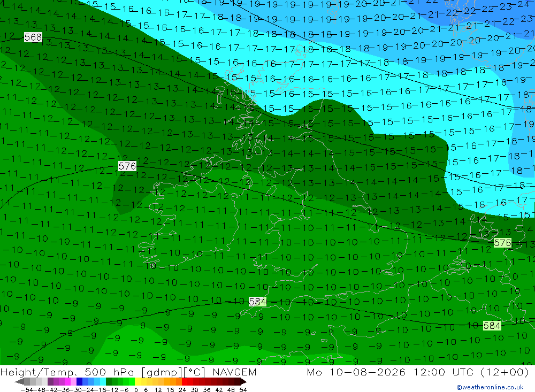This screenshot has height=392, width=535.
Task: Click the '[gdmp]' unit label in the title
Action: click(163, 372)
